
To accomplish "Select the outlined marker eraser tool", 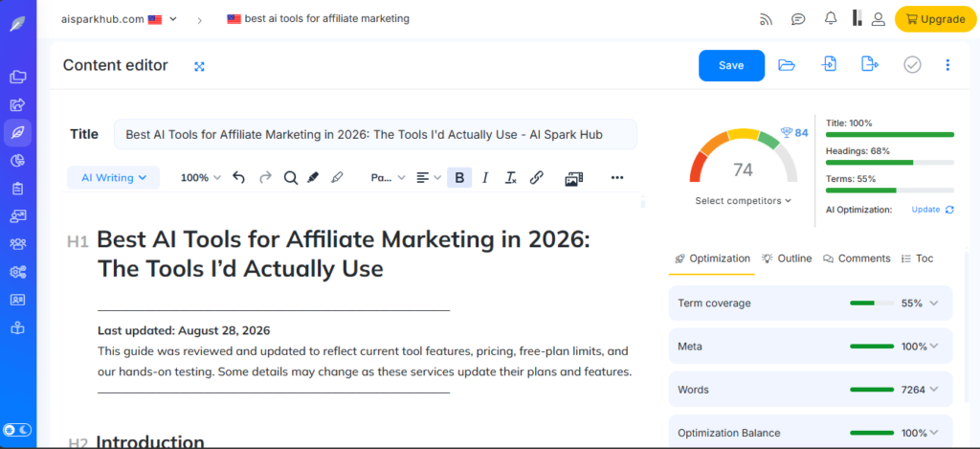I will click(x=337, y=178).
